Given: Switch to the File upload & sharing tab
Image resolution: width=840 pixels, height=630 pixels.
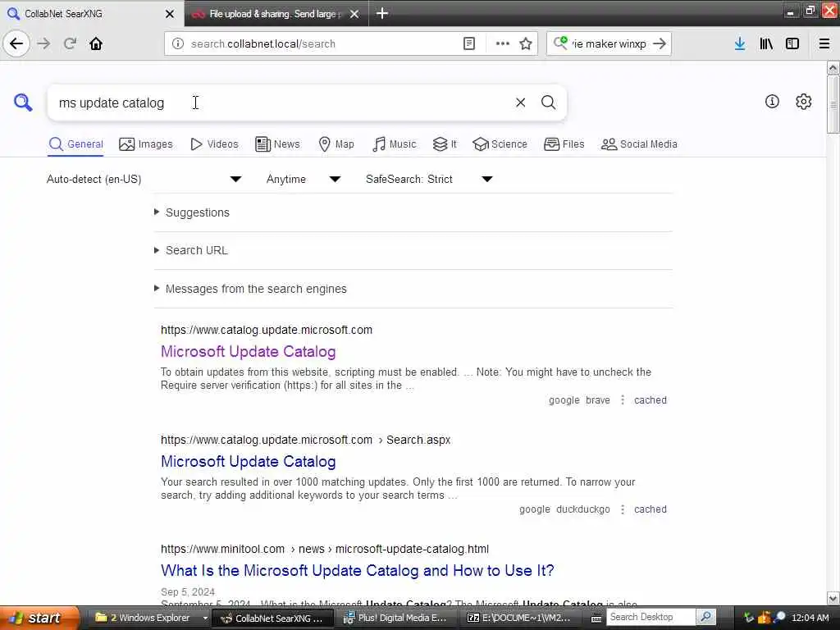Looking at the screenshot, I should coord(276,14).
